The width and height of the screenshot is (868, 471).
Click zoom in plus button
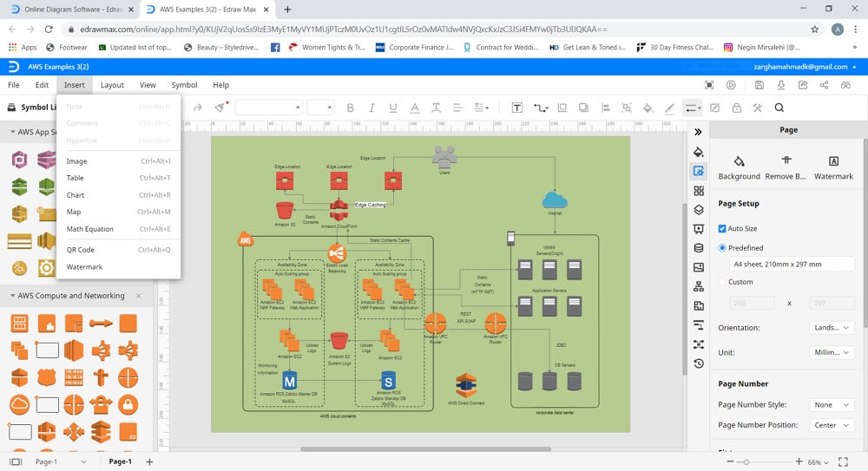799,461
